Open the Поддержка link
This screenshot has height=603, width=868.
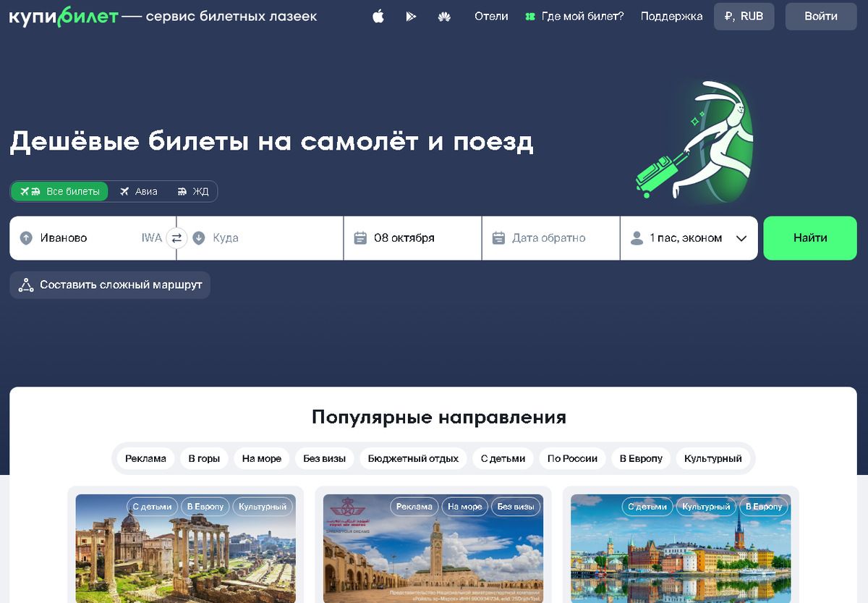(671, 16)
